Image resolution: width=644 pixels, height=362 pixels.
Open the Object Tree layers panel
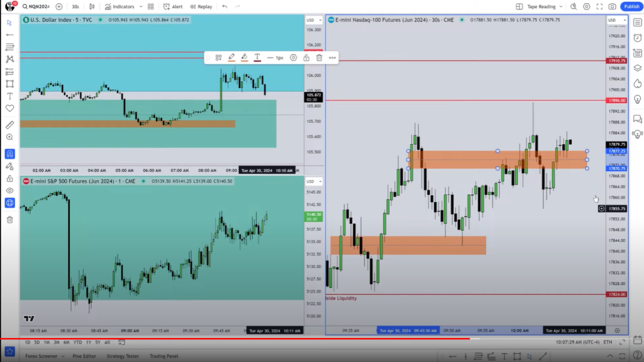pyautogui.click(x=638, y=68)
